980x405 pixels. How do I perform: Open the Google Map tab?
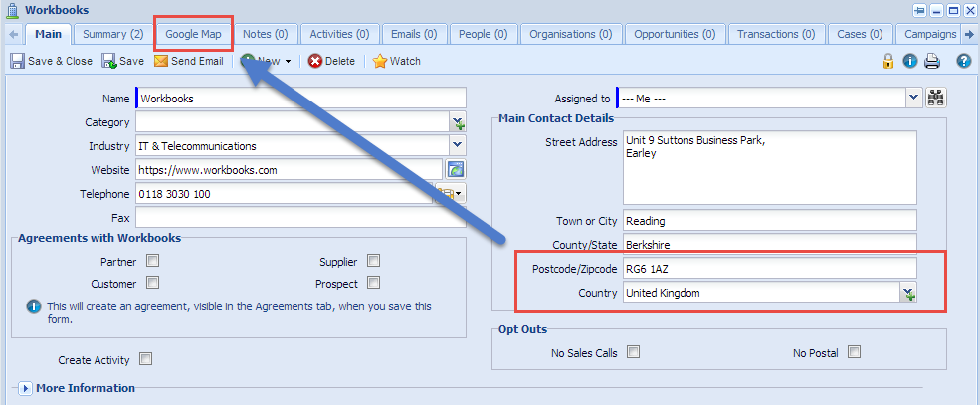(x=193, y=35)
